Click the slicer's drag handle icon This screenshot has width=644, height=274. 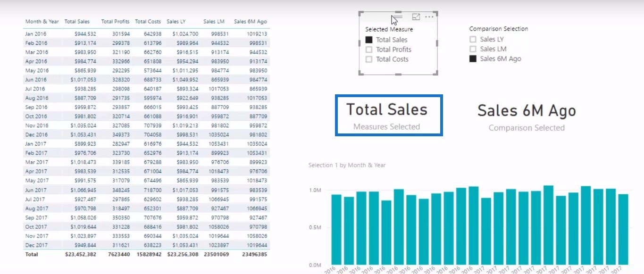pyautogui.click(x=398, y=18)
